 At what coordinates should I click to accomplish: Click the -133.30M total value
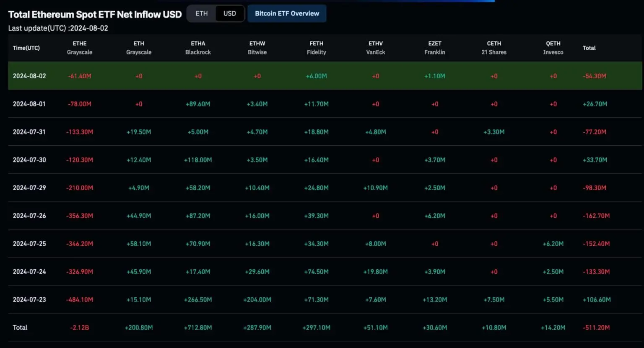click(x=596, y=272)
